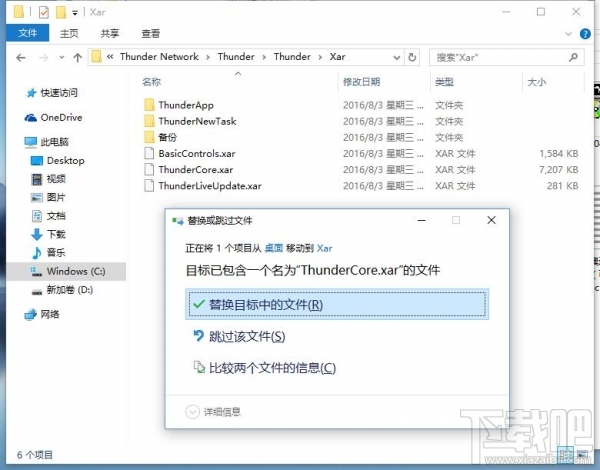The width and height of the screenshot is (600, 470).
Task: Click Thunder Network in the address path
Action: (x=159, y=57)
